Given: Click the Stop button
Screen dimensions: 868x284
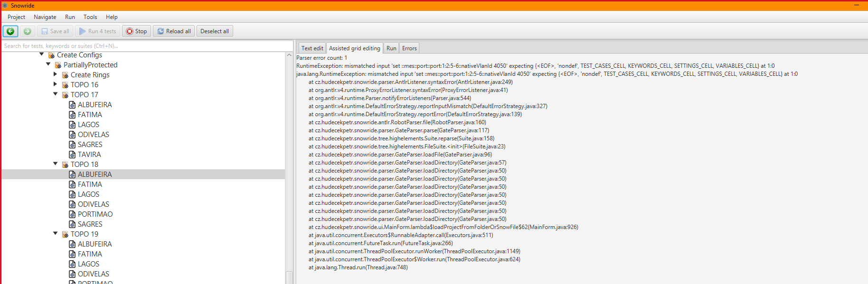Looking at the screenshot, I should click(136, 31).
